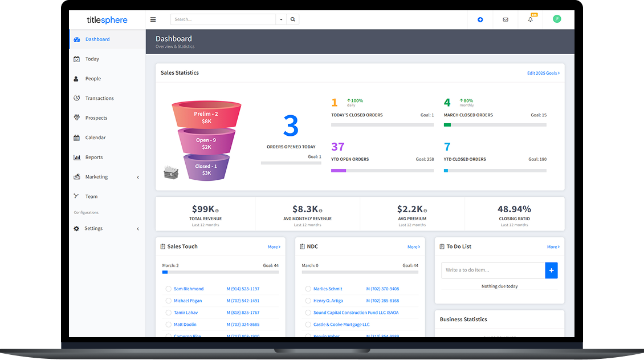Image resolution: width=644 pixels, height=360 pixels.
Task: Click the Team branch icon
Action: pyautogui.click(x=76, y=196)
